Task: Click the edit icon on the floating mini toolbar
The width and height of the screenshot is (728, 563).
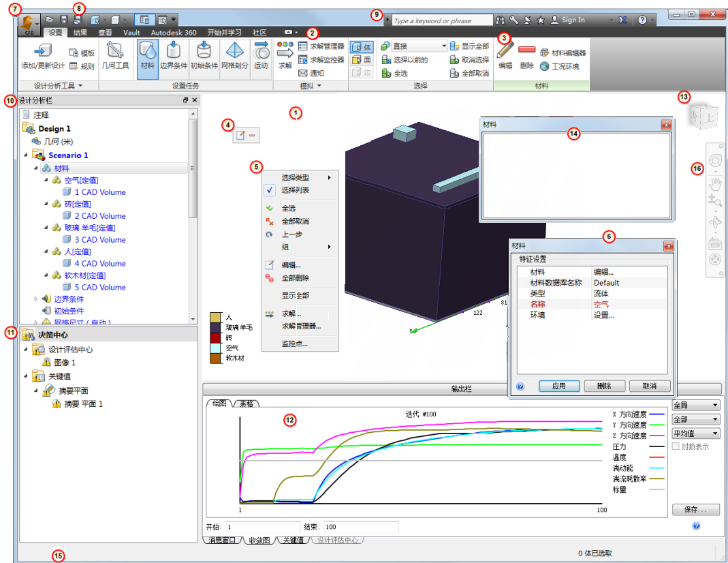Action: (x=240, y=135)
